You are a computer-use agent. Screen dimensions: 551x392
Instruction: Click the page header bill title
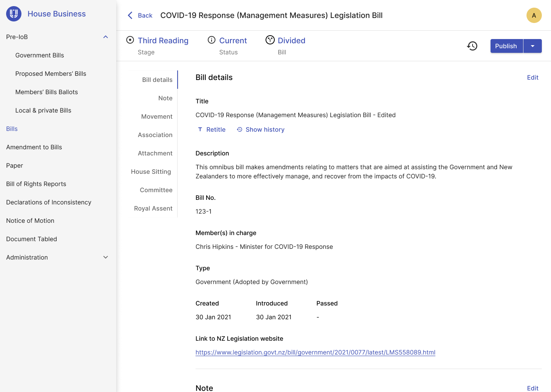click(271, 15)
